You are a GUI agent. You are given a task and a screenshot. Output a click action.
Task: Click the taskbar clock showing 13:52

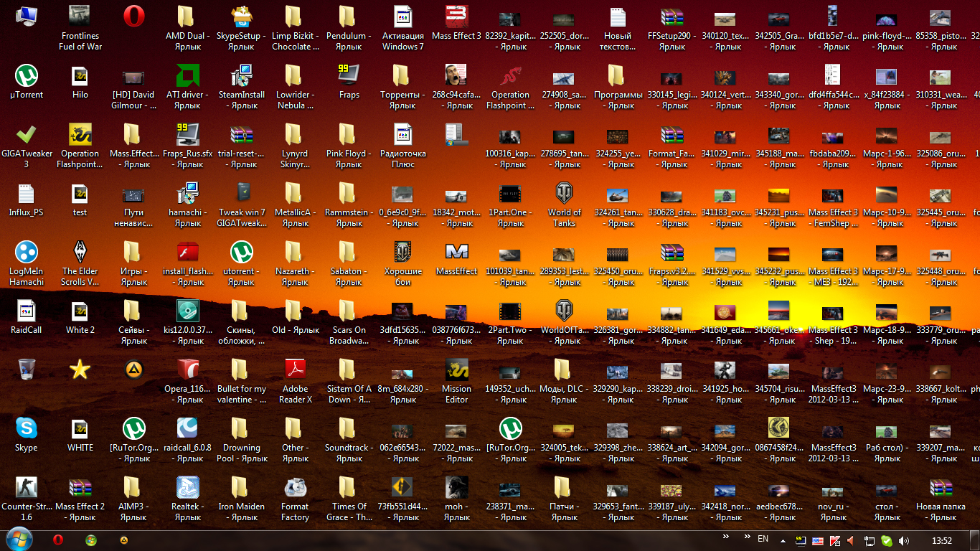coord(941,540)
